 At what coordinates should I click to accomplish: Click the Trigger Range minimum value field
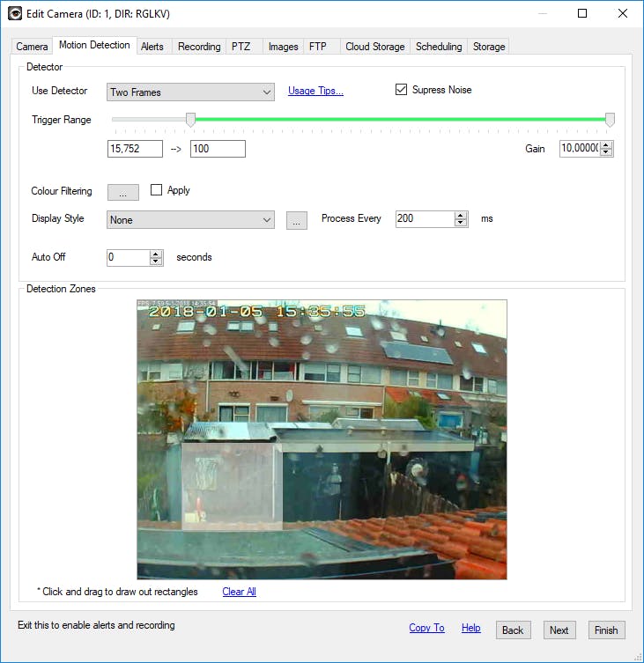click(135, 149)
